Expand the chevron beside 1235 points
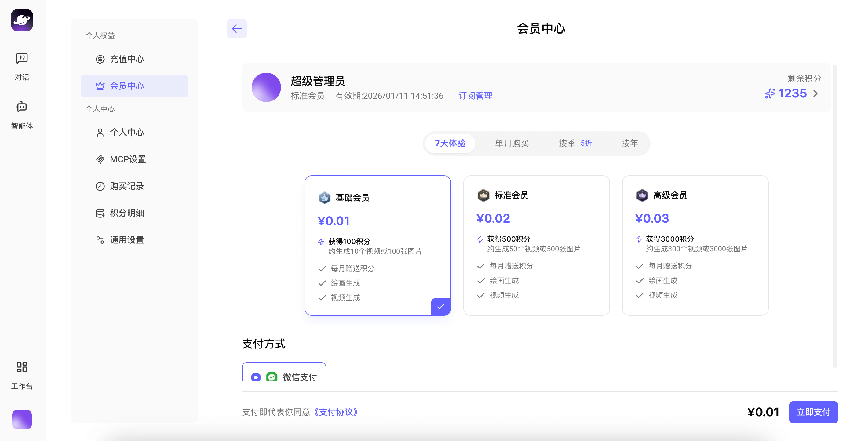The height and width of the screenshot is (441, 868). click(815, 94)
